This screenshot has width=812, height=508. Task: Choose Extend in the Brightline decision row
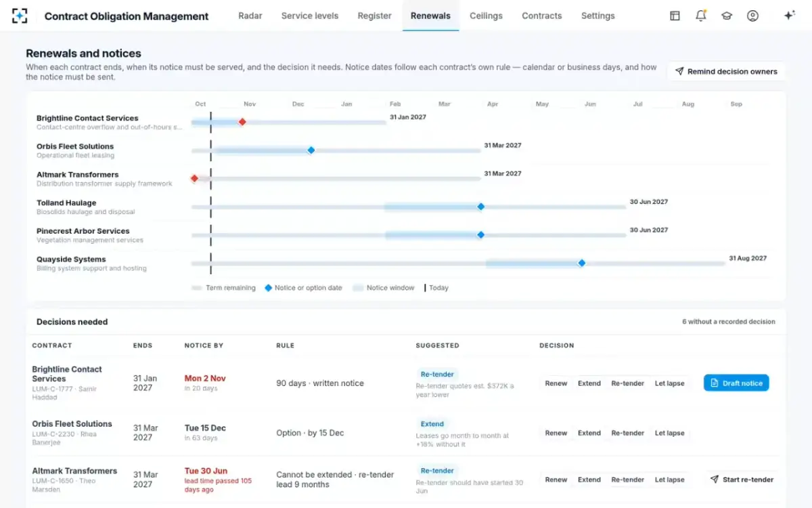(x=589, y=383)
